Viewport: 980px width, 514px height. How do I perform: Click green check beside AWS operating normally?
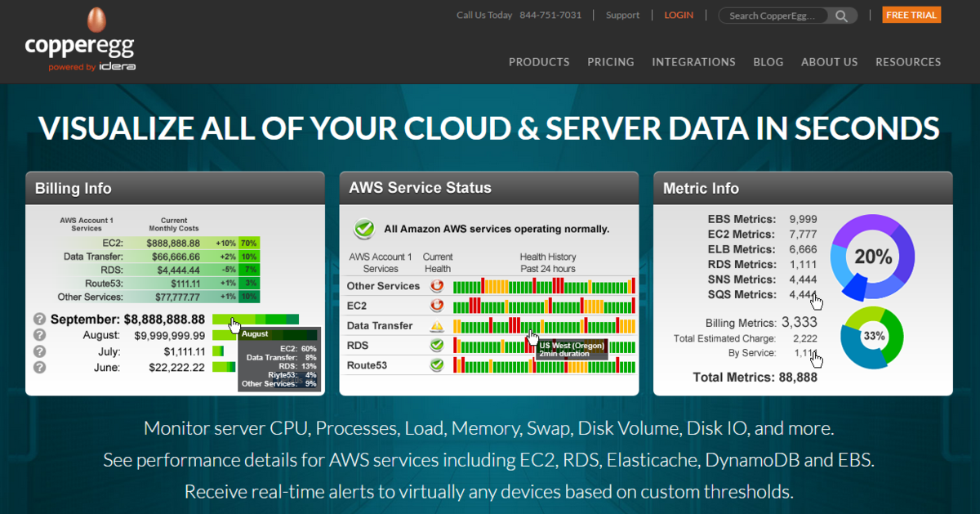(x=364, y=229)
